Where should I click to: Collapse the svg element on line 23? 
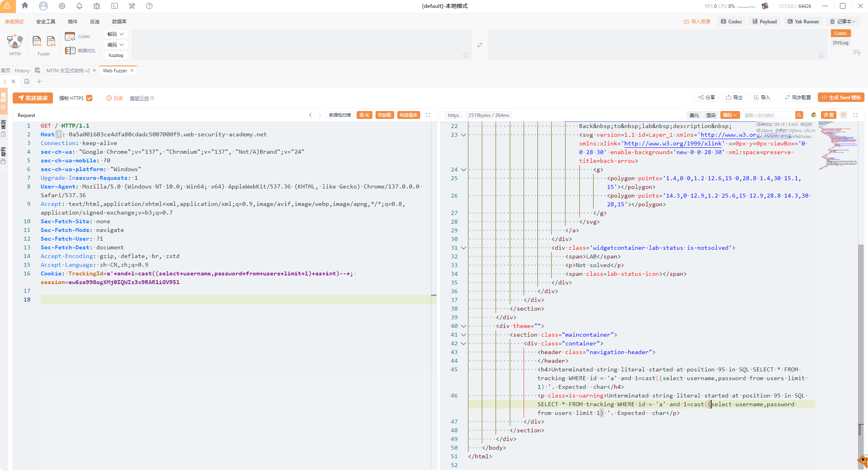(464, 135)
